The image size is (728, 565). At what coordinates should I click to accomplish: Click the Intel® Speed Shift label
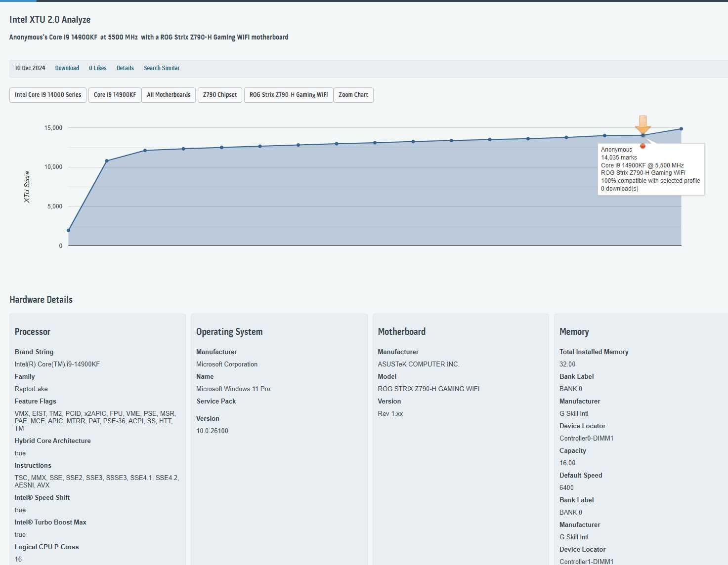tap(42, 497)
